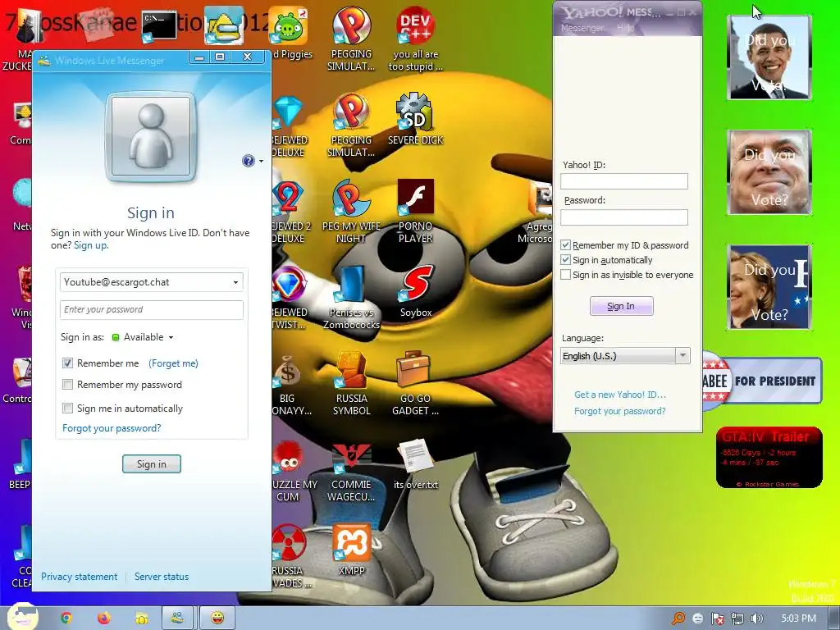The height and width of the screenshot is (630, 840).
Task: Click the magnifier icon in the system tray
Action: tap(678, 619)
